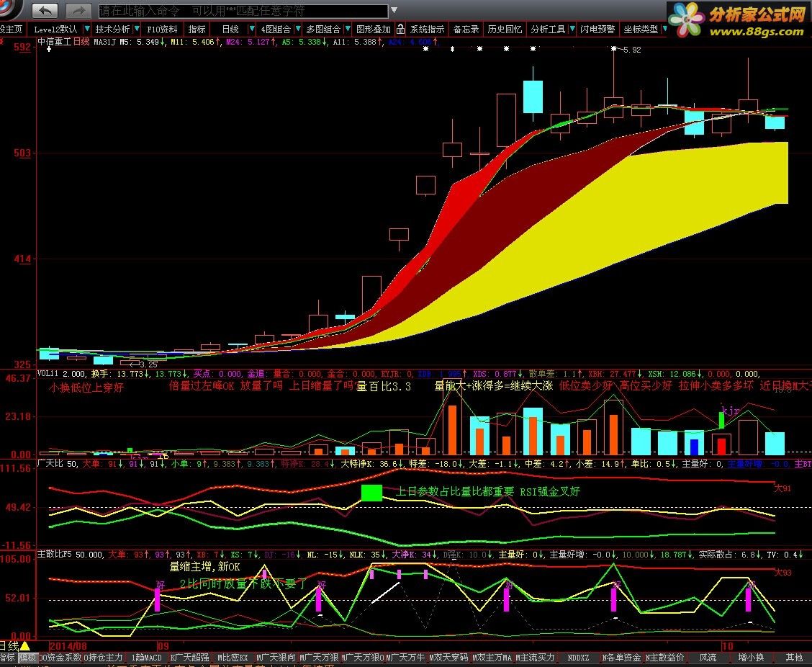
Task: Click the 2014/08 date label
Action: coord(68,646)
